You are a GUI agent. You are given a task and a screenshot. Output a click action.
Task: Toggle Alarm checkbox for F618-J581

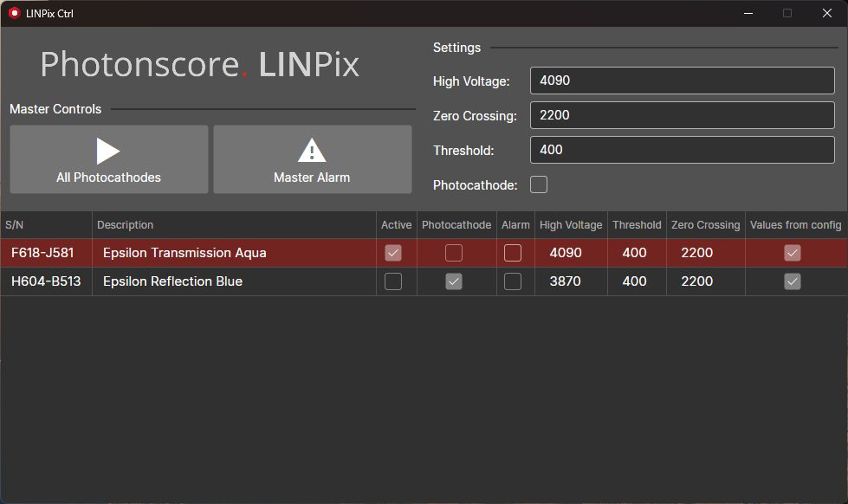point(513,253)
